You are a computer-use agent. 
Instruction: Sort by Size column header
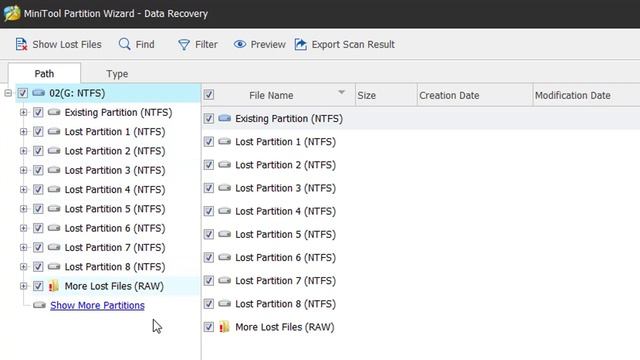[386, 95]
